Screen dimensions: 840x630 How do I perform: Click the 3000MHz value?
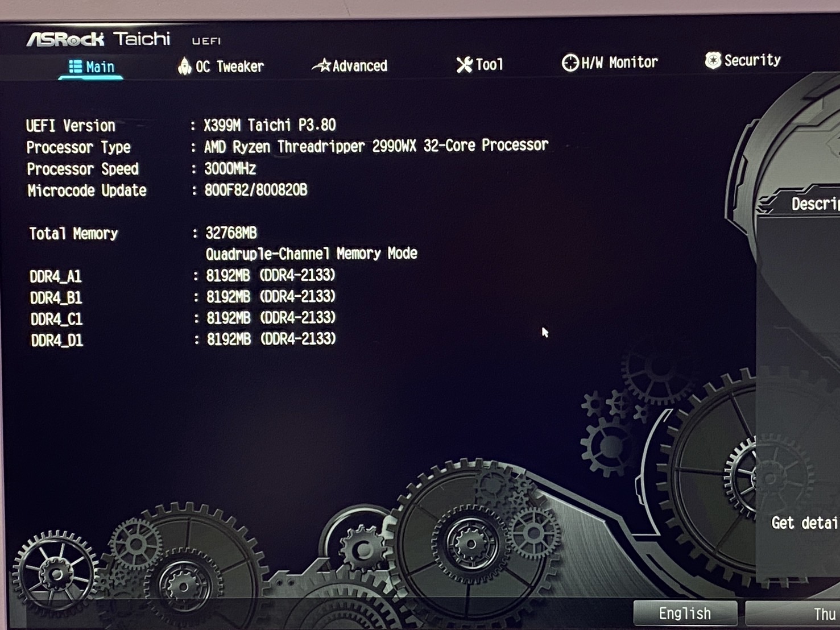(230, 169)
